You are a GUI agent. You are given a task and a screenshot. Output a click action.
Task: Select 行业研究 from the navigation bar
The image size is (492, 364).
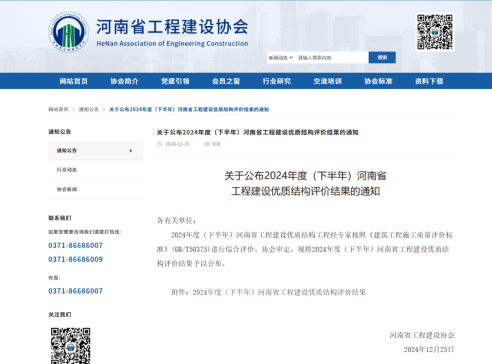click(277, 81)
